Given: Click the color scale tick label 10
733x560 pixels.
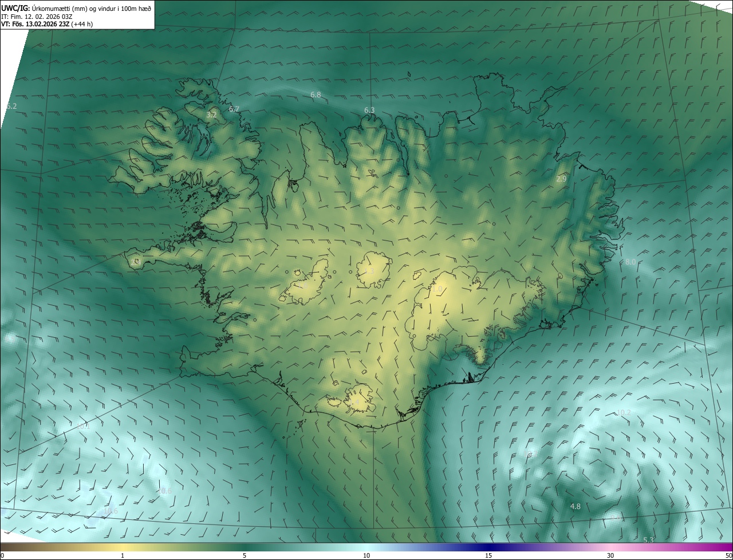Looking at the screenshot, I should coord(366,555).
